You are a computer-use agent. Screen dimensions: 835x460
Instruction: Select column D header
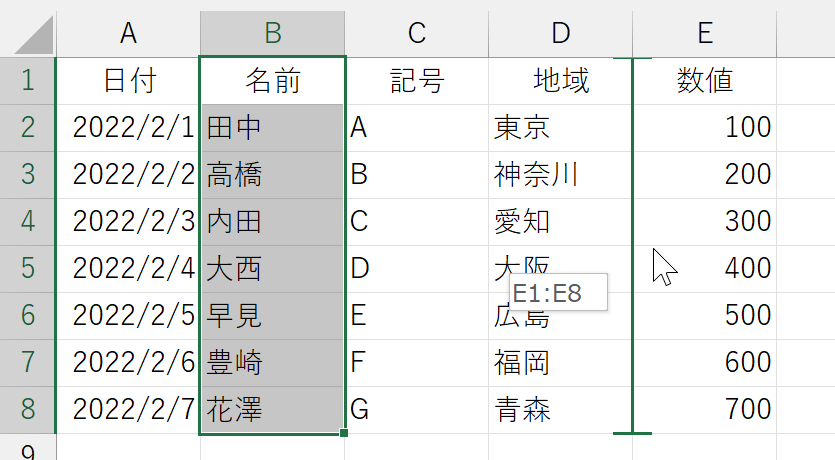560,34
